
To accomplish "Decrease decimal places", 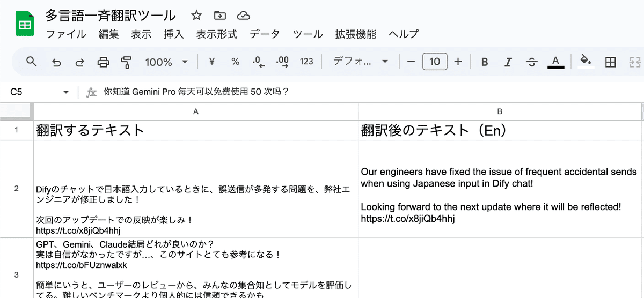I will 259,62.
